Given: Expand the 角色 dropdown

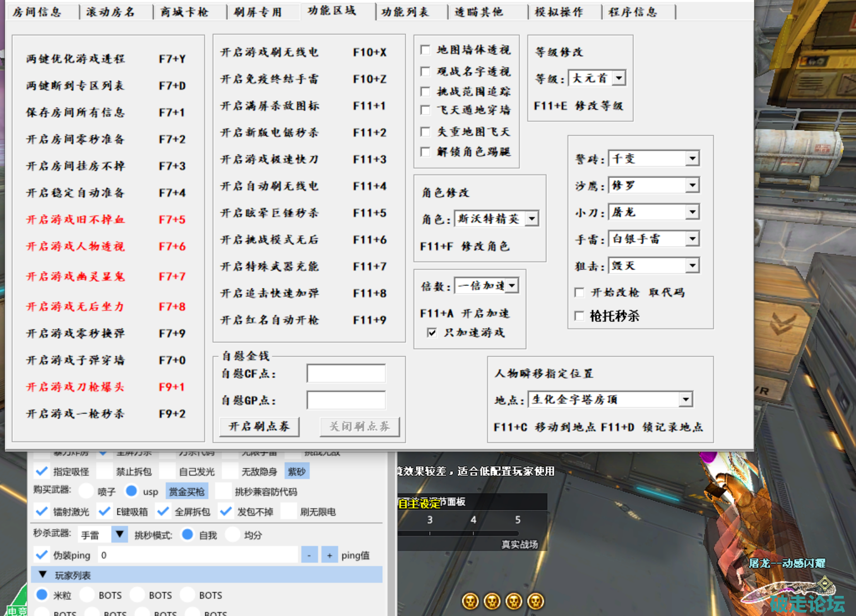Looking at the screenshot, I should click(x=532, y=219).
